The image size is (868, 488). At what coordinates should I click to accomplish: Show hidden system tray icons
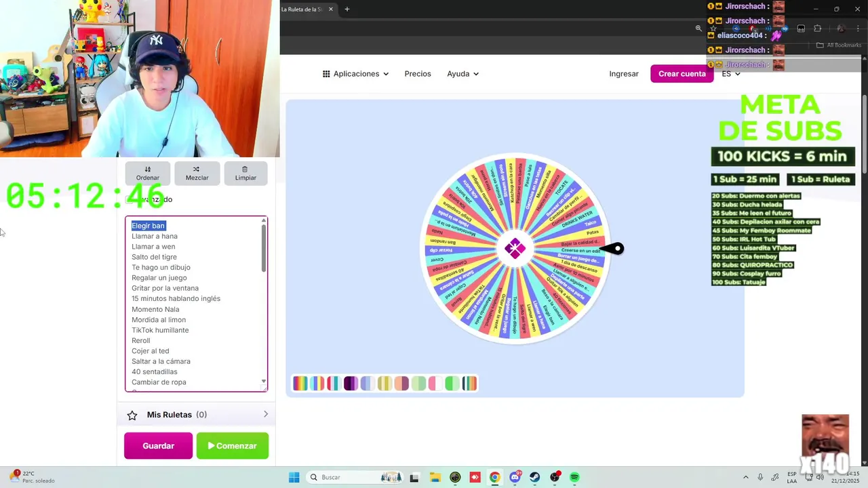[x=746, y=477]
